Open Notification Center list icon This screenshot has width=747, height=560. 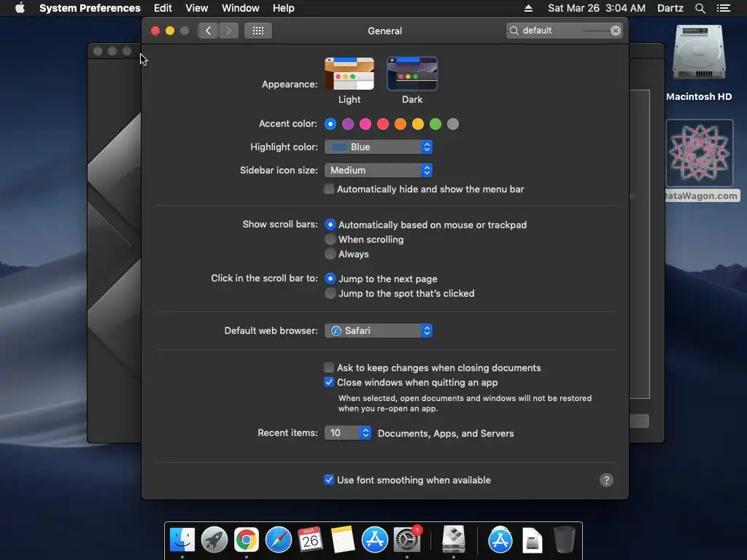(x=723, y=8)
